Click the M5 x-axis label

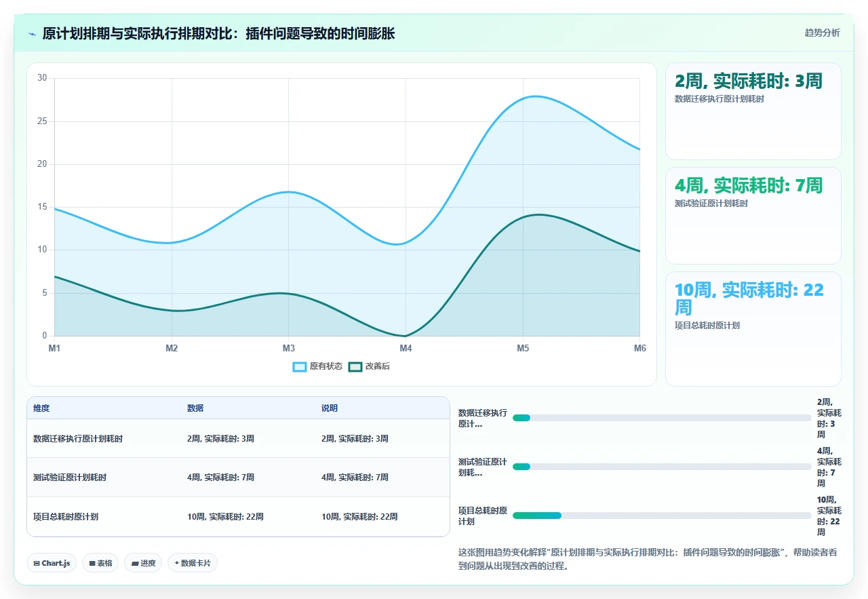pyautogui.click(x=523, y=348)
